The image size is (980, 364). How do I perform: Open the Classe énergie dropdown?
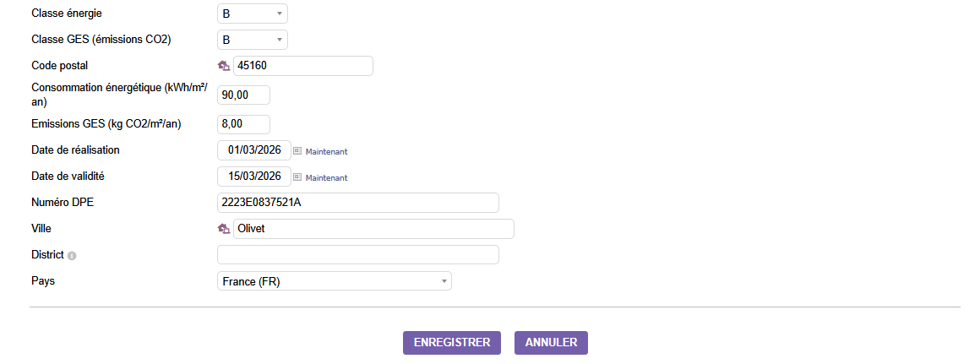(253, 14)
